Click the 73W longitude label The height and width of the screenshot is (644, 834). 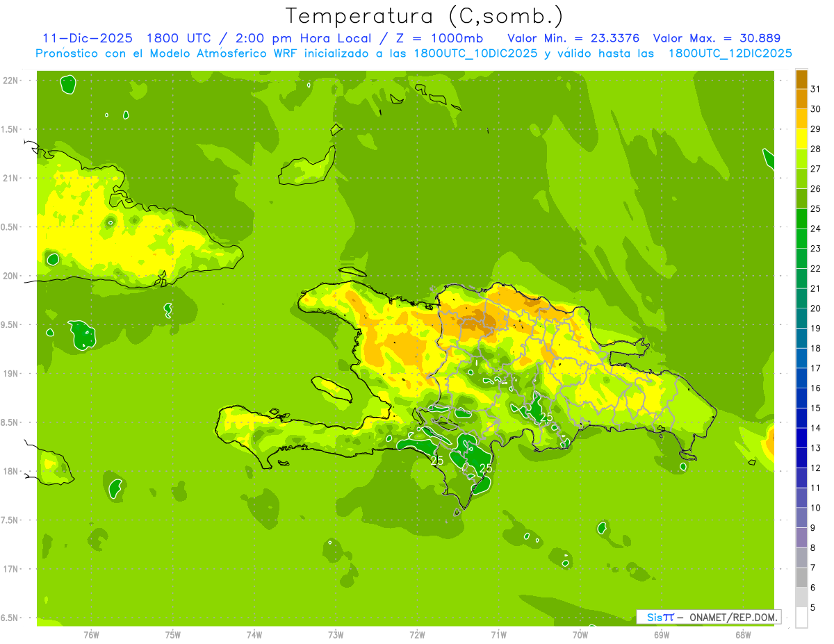point(336,634)
